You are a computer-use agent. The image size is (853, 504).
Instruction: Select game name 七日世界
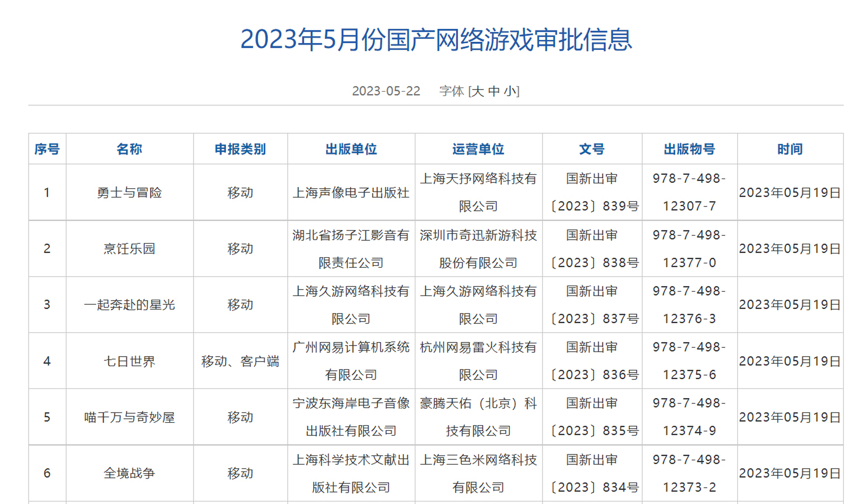(129, 361)
